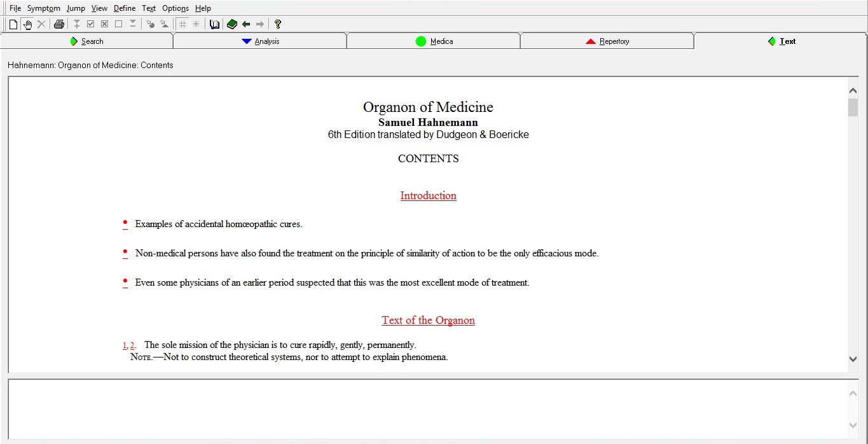Go back with green left arrow

point(246,24)
